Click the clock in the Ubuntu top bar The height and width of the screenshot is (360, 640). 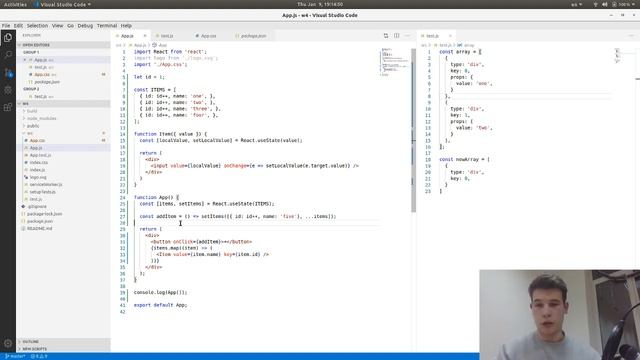pos(320,4)
